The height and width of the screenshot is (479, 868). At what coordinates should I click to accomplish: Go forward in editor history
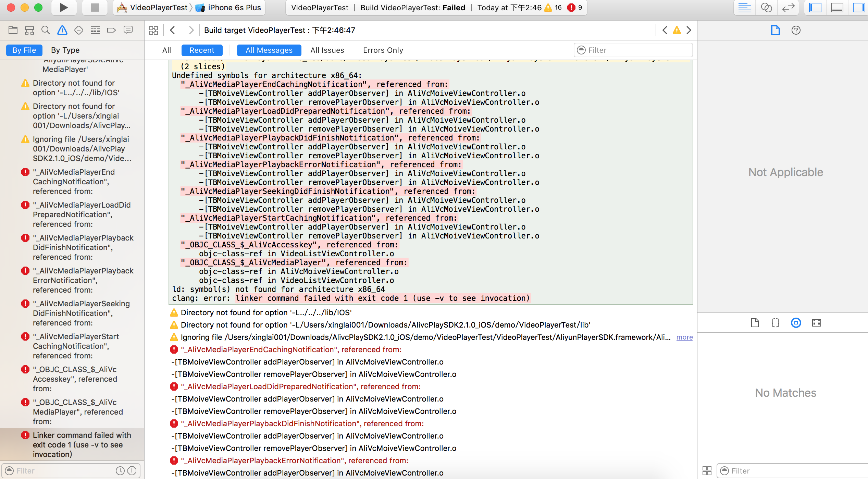pos(191,30)
